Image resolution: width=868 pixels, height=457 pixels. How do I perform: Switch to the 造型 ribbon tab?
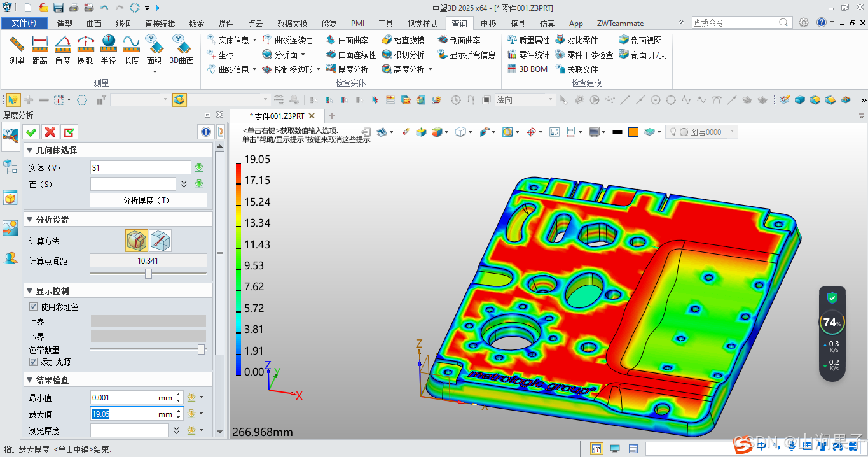(65, 24)
